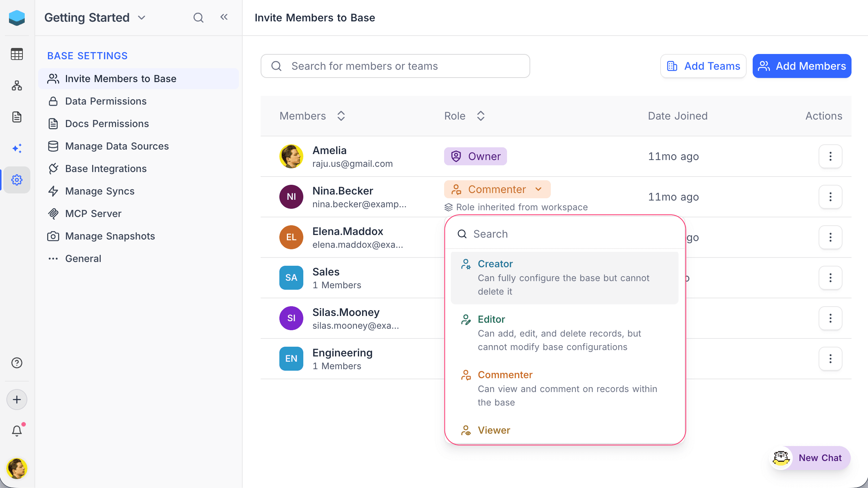
Task: Click the relations diagram sidebar icon
Action: click(x=17, y=85)
